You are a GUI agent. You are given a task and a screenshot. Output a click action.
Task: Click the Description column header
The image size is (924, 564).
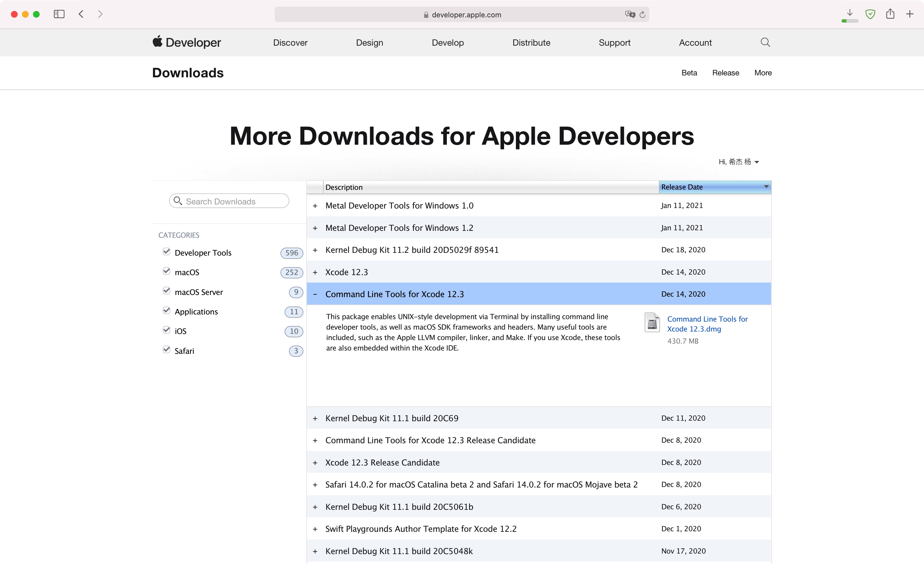point(491,187)
